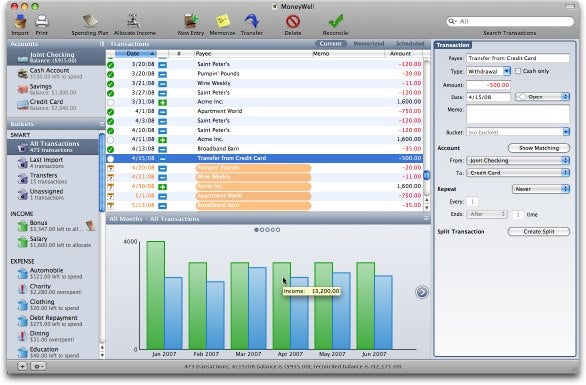
Task: Create a New Entry from toolbar
Action: 191,21
